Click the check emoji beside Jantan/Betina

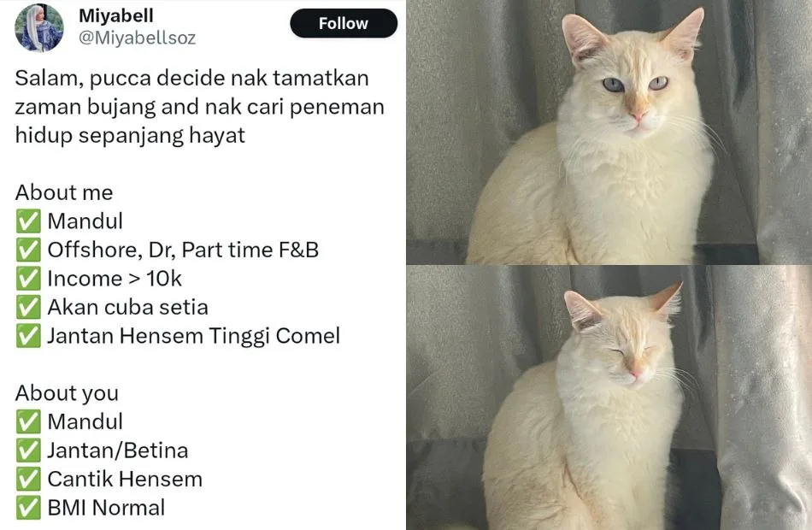click(x=28, y=450)
